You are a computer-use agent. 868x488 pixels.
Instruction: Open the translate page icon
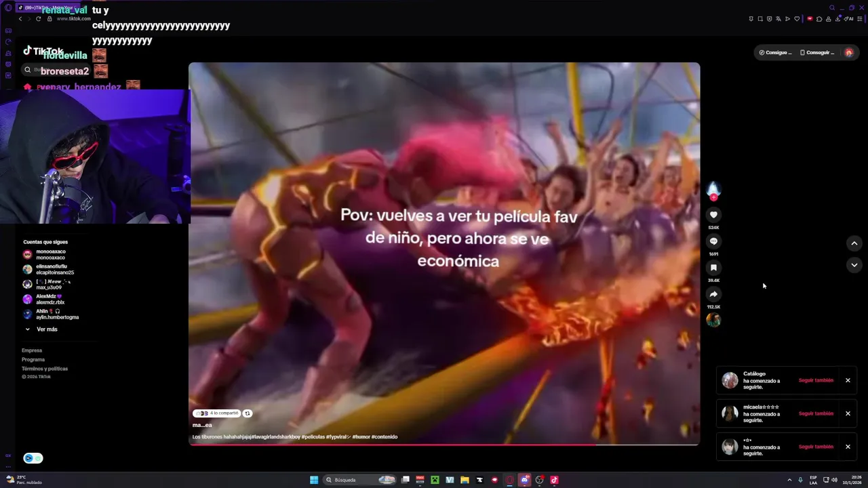[778, 19]
